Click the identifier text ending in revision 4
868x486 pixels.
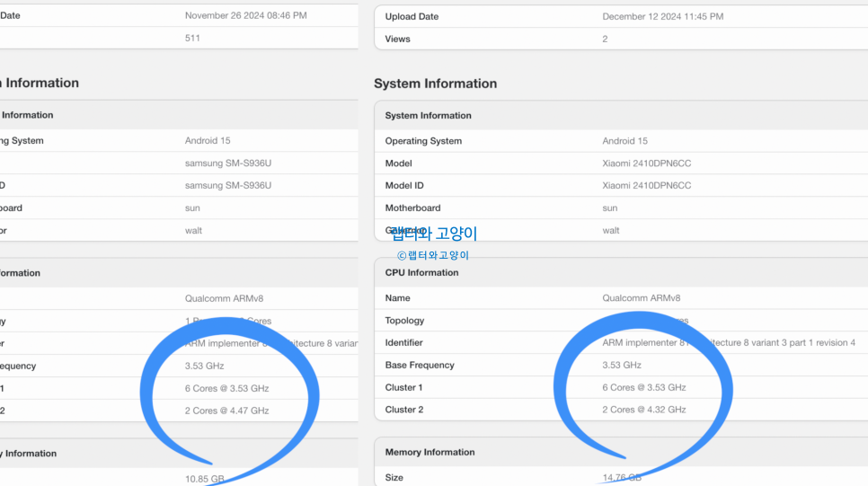(729, 342)
